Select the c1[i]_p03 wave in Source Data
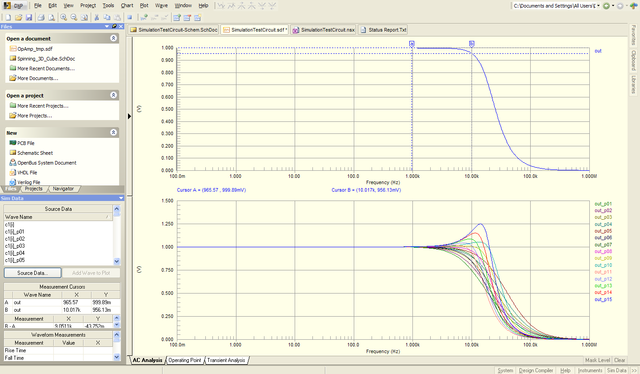640x374 pixels. (15, 246)
